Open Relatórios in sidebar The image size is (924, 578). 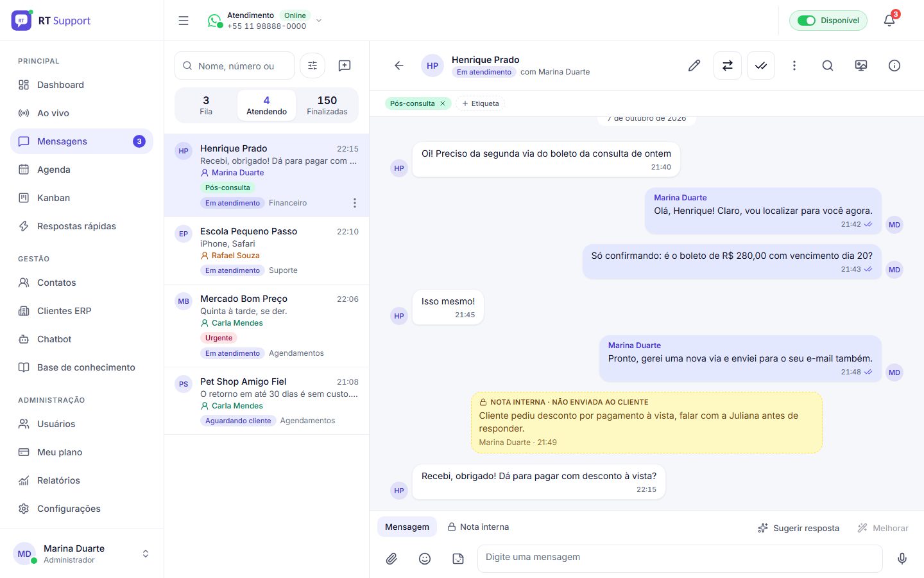[81, 480]
